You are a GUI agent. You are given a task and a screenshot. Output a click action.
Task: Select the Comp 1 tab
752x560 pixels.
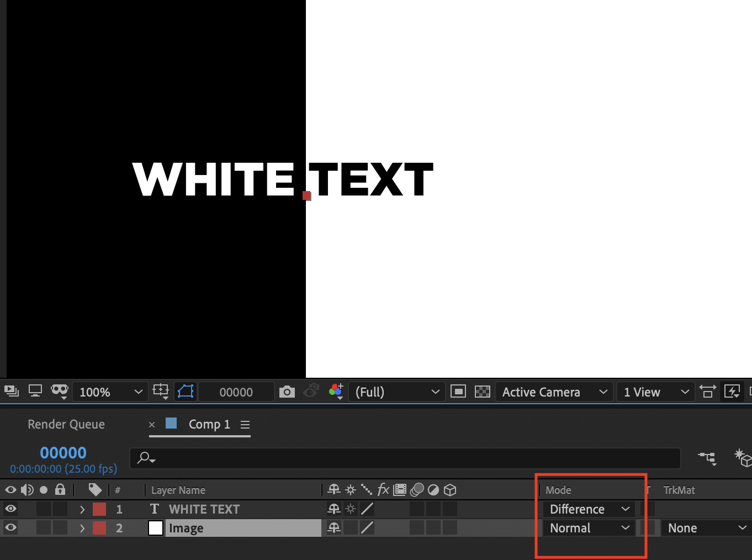click(x=209, y=424)
